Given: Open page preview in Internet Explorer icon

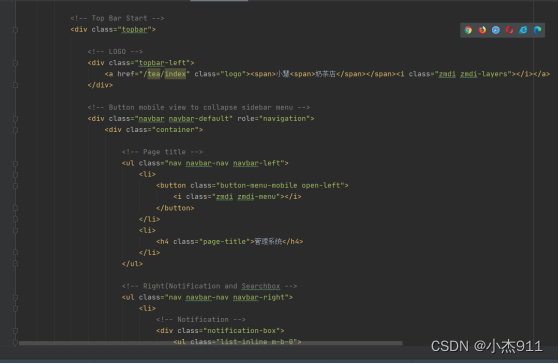Looking at the screenshot, I should [x=523, y=30].
